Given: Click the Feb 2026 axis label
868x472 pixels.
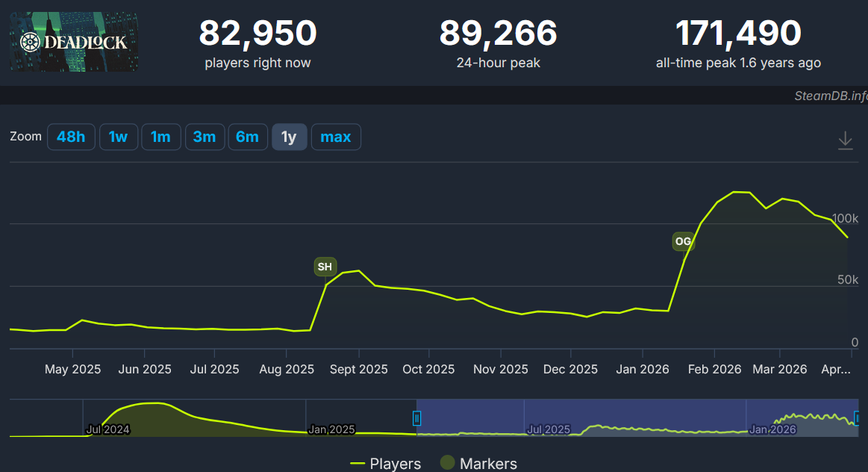Looking at the screenshot, I should coord(714,369).
